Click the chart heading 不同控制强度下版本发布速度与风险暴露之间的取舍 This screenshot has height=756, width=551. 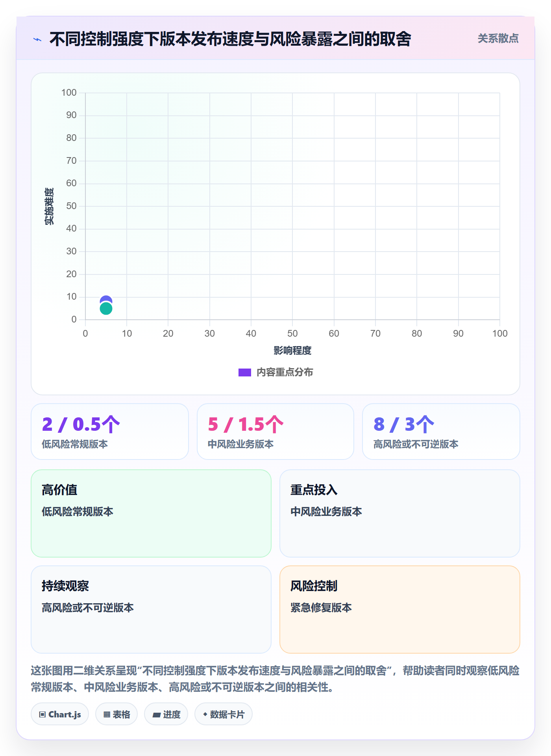(x=230, y=39)
